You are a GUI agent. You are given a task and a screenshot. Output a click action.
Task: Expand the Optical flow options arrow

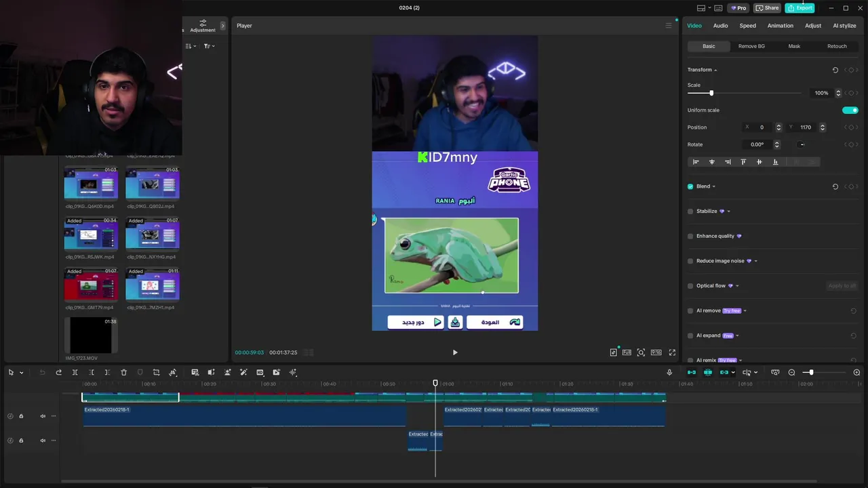(737, 286)
